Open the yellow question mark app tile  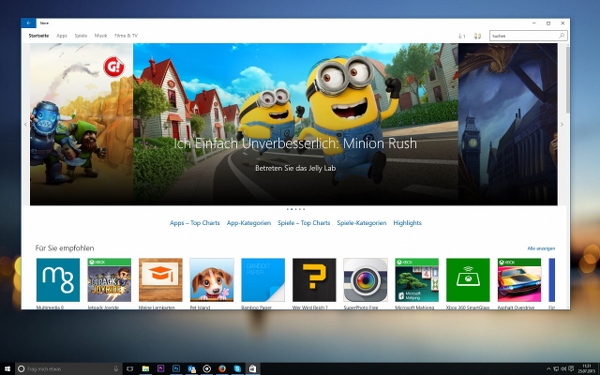tap(315, 280)
